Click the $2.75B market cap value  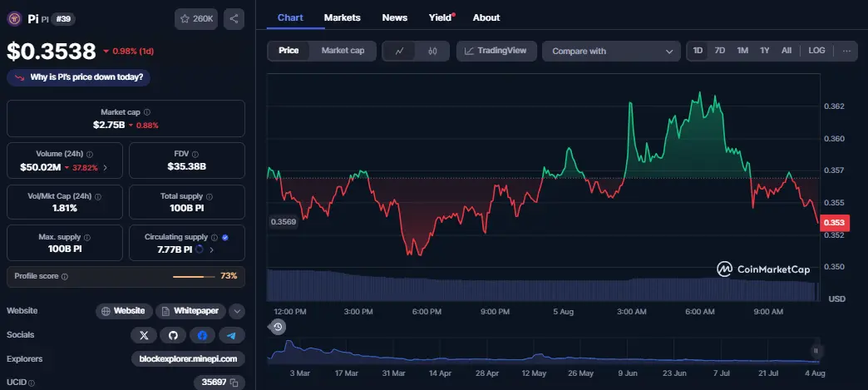(x=108, y=126)
